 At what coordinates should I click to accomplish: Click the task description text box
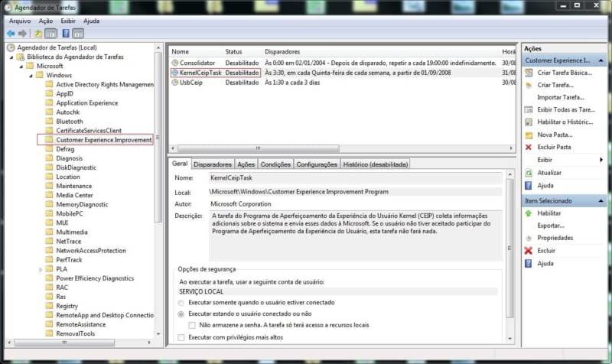coord(355,236)
